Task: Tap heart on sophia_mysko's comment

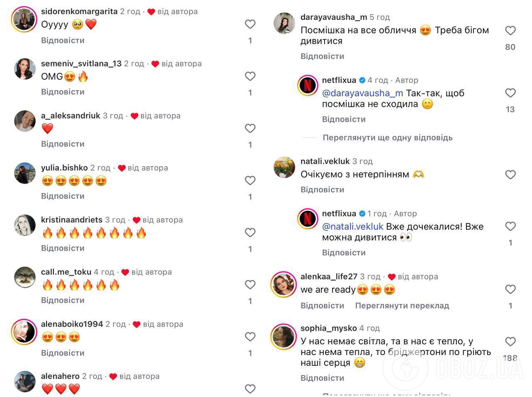Action: pos(510,342)
